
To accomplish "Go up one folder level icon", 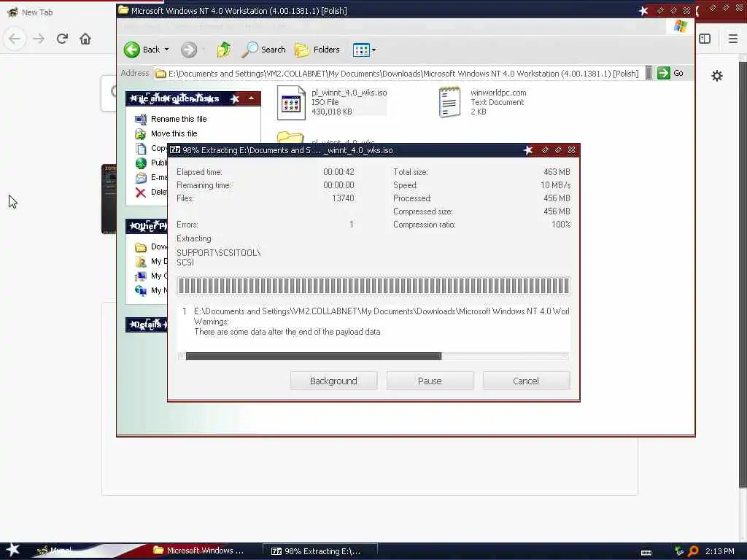I will click(x=224, y=50).
